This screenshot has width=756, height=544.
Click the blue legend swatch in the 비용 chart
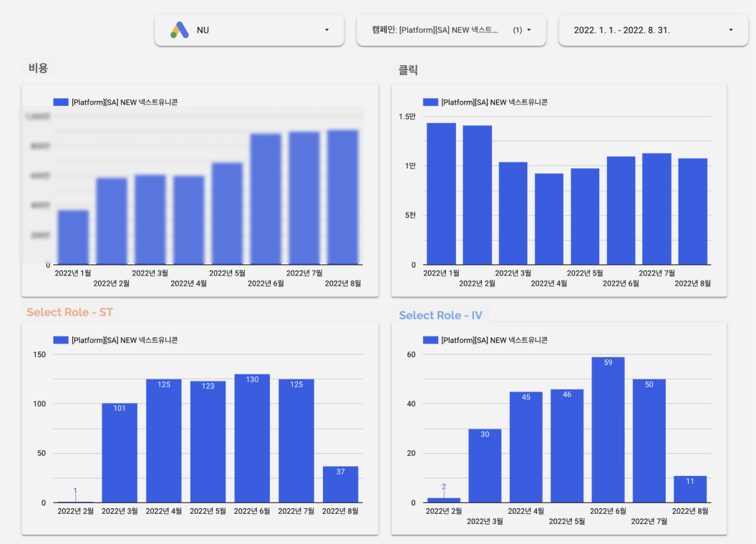(x=59, y=102)
